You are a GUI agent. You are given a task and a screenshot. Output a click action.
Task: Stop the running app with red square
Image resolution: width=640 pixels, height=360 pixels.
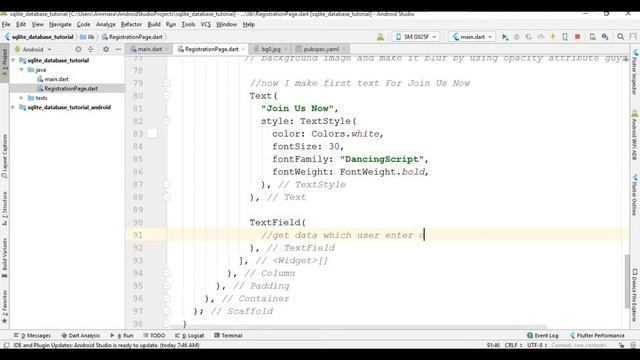pos(578,37)
